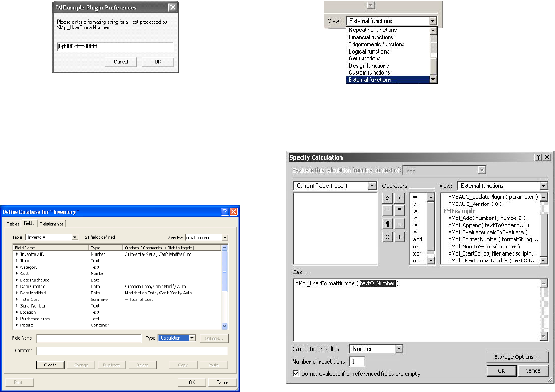Select XMpl_NumToWords function in the list
The image size is (555, 392).
(x=484, y=246)
